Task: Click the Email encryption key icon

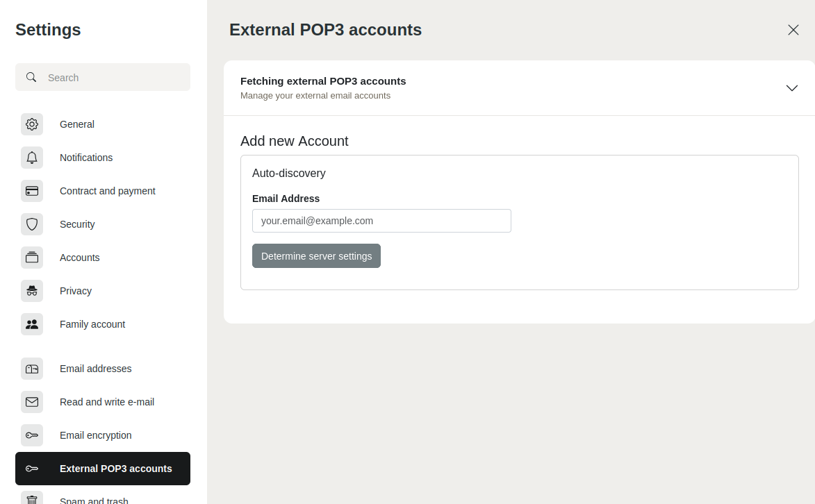Action: coord(32,435)
